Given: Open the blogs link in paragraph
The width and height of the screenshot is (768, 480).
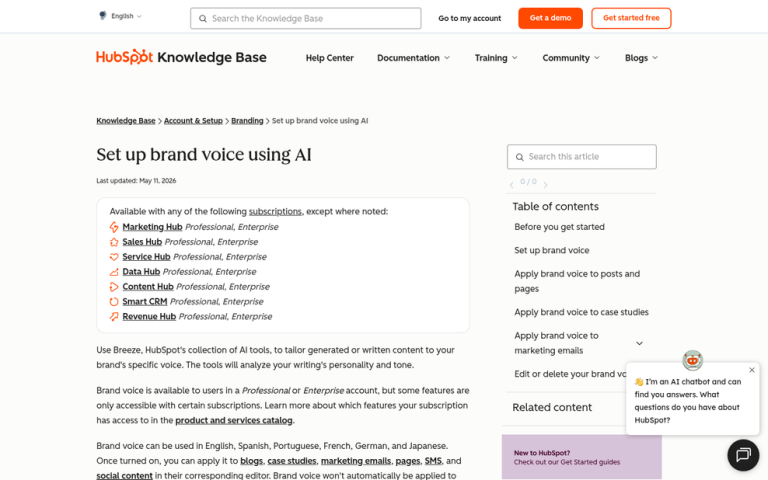Looking at the screenshot, I should (251, 461).
